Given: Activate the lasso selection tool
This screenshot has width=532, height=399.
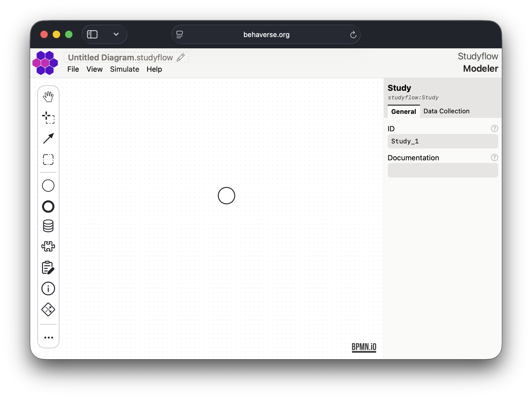Looking at the screenshot, I should (x=48, y=159).
